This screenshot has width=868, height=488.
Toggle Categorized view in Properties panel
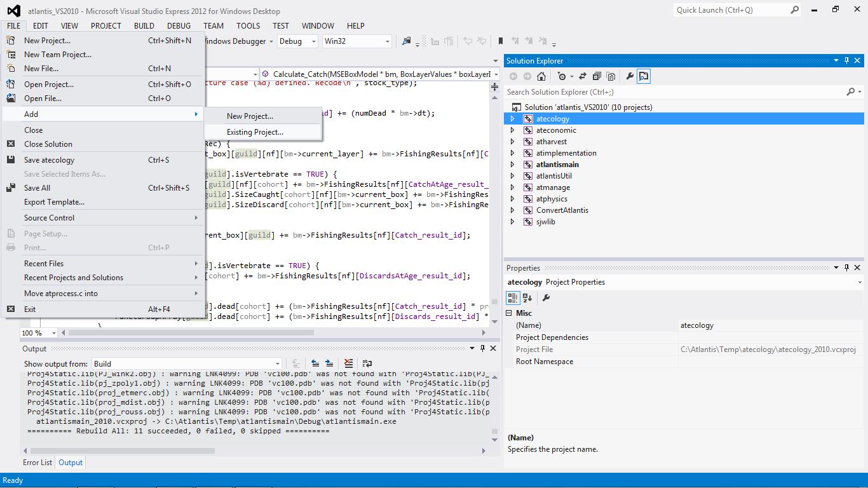pos(513,297)
